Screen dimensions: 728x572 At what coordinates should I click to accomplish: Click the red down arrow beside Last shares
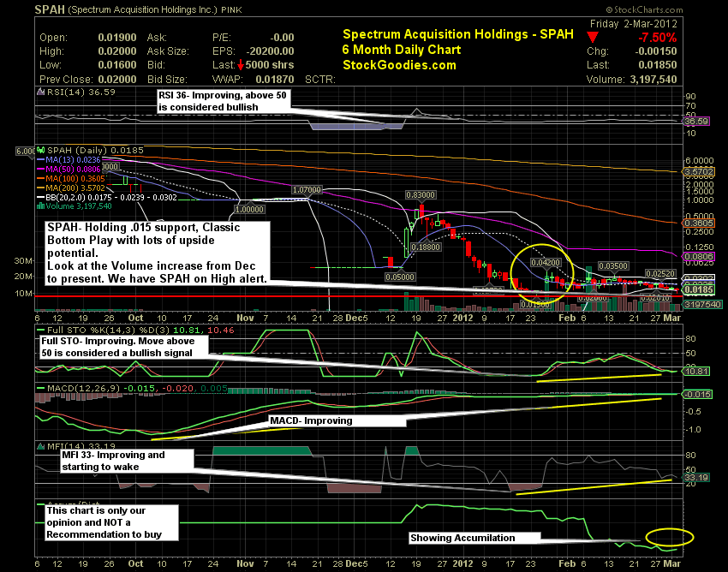241,65
